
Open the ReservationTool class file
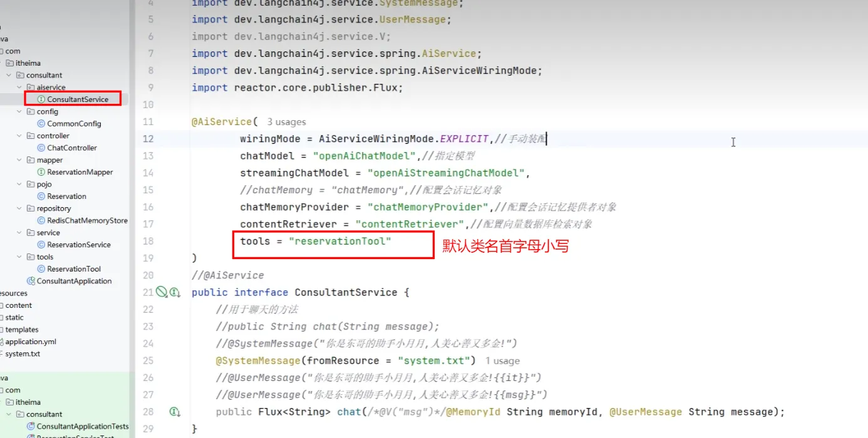pos(73,269)
